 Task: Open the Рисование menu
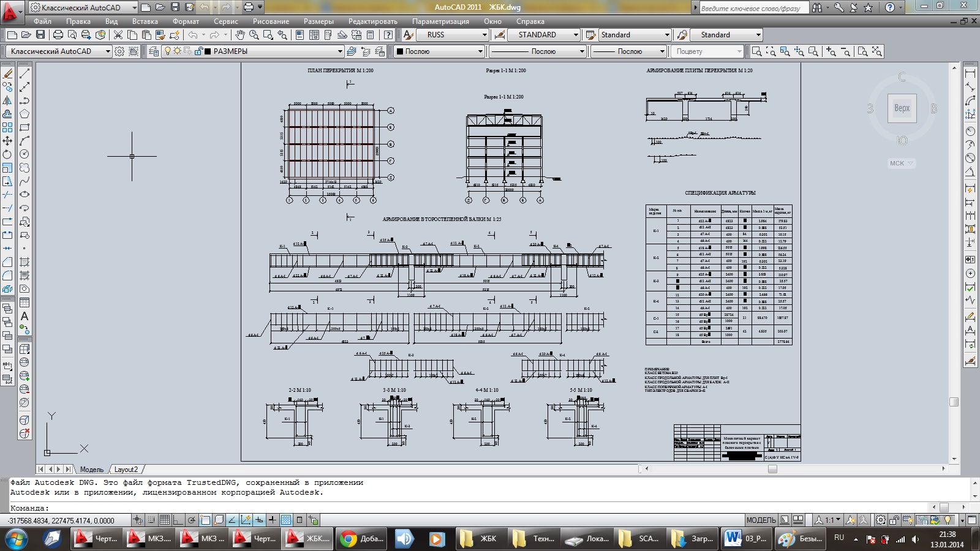[271, 21]
